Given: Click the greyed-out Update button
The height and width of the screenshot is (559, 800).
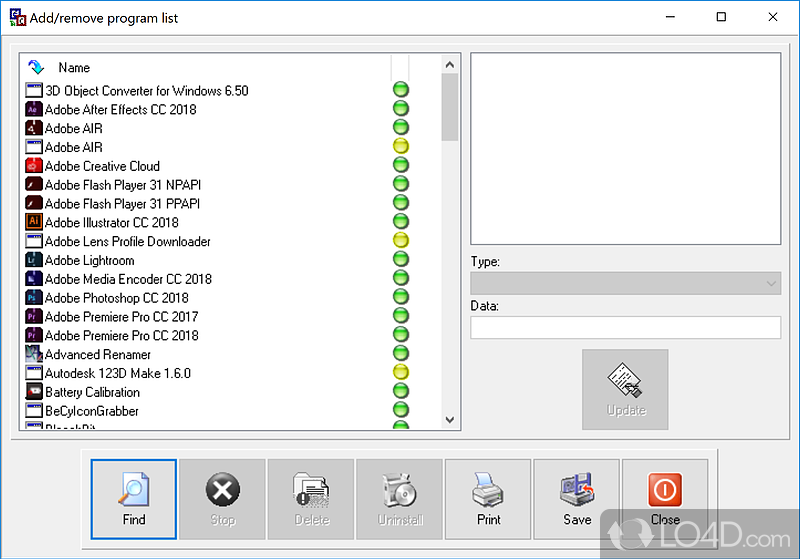Looking at the screenshot, I should coord(625,389).
